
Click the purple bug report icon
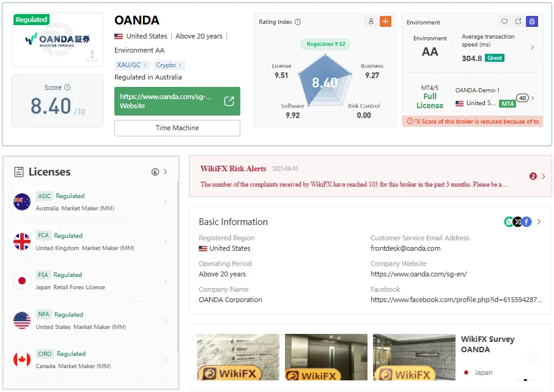(532, 21)
